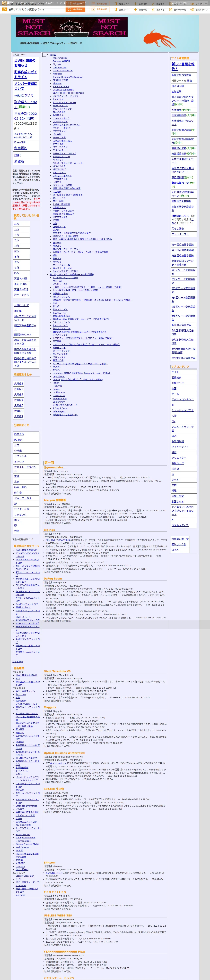Jump to T E X T F I L E S in contents

coord(61,86)
